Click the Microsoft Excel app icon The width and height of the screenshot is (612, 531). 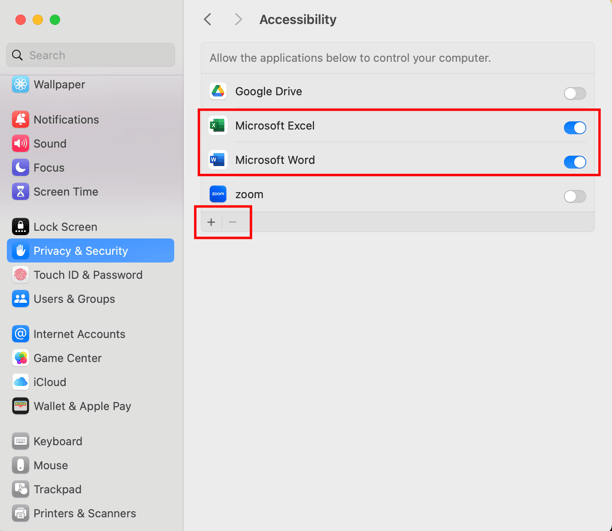(x=218, y=126)
